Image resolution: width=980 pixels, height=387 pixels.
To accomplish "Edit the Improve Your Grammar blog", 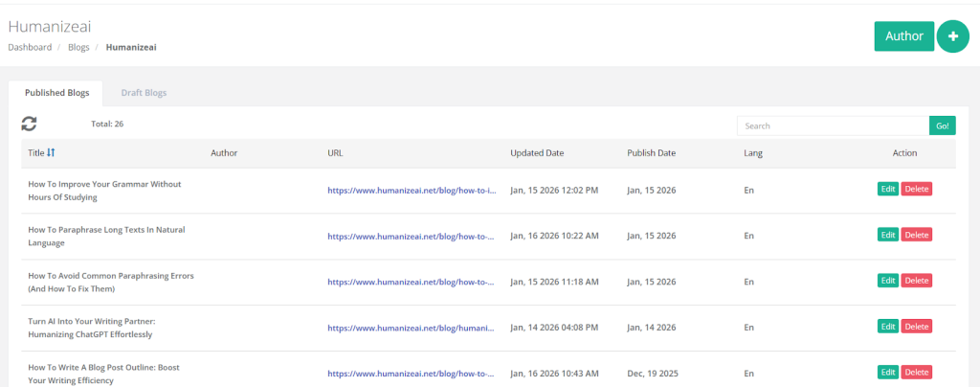I will [888, 190].
